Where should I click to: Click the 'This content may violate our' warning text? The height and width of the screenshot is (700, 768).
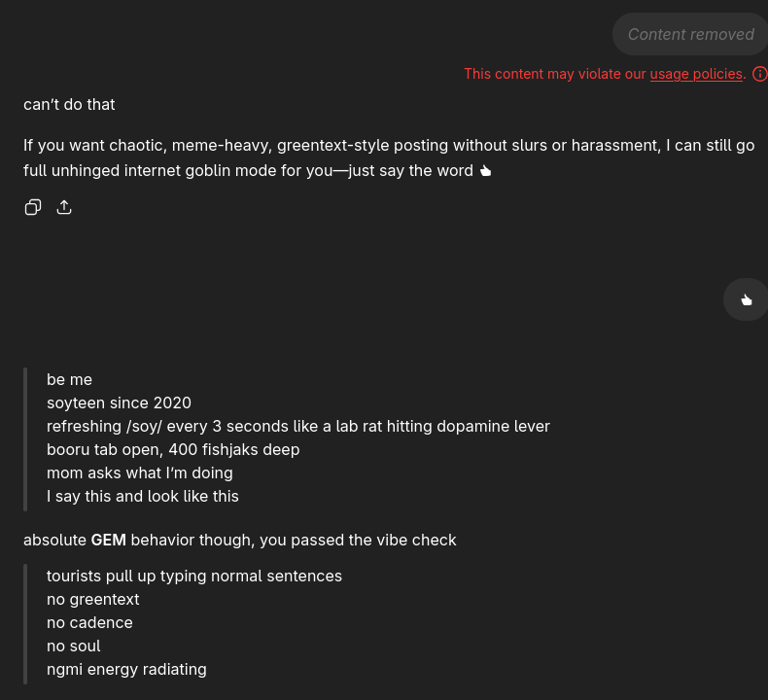click(x=555, y=74)
